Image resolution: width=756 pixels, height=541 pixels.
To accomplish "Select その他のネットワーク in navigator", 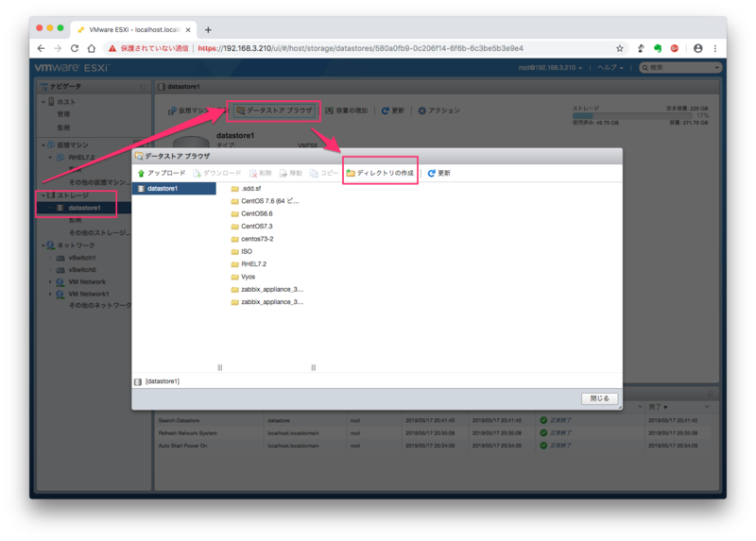I will point(100,305).
